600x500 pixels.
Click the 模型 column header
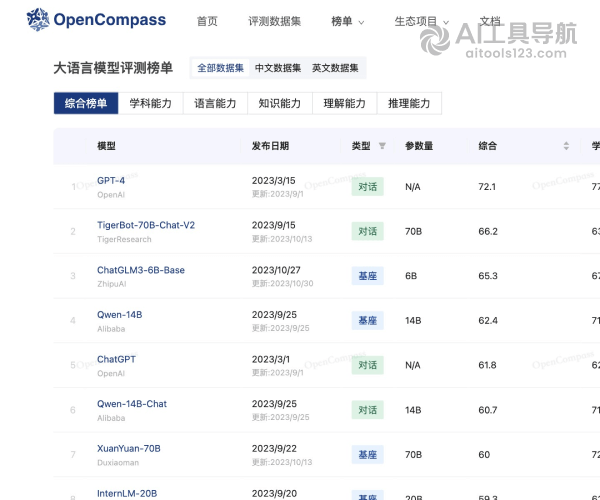coord(106,146)
